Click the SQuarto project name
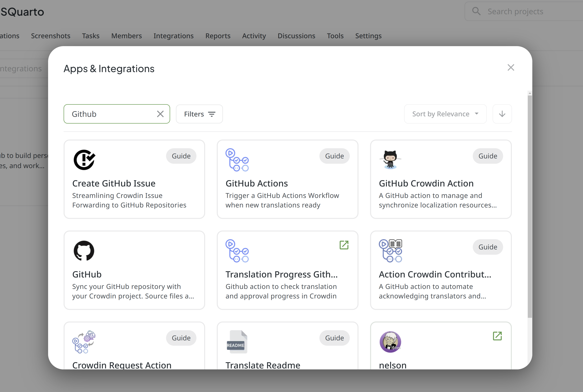The width and height of the screenshot is (583, 392). 22,12
